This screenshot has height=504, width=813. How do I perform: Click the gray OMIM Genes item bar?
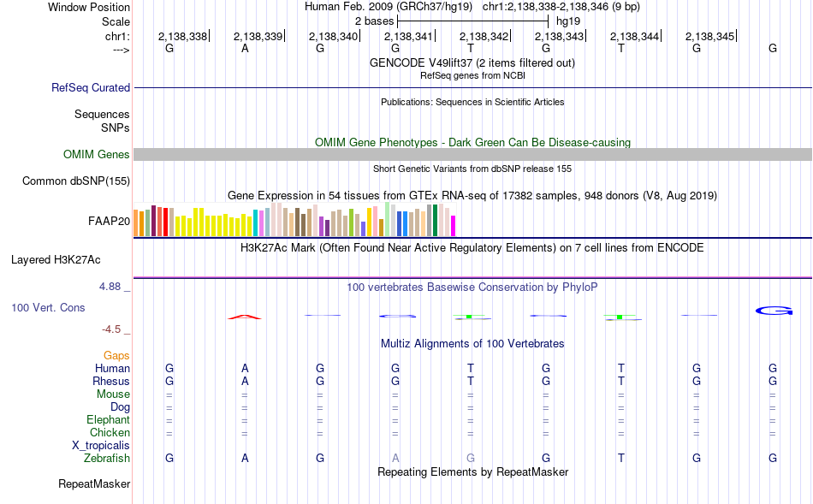click(x=472, y=155)
